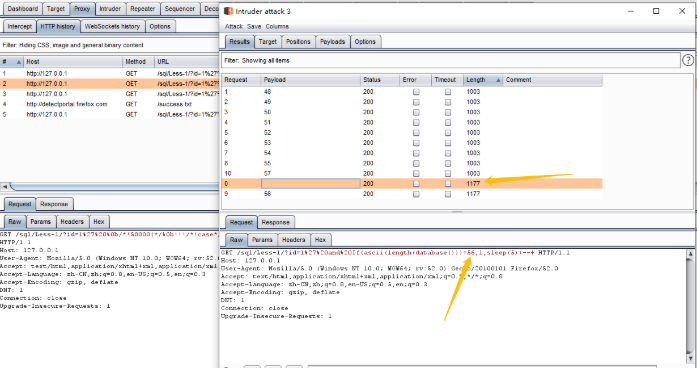Switch to the Target tab in Intruder attack
Image resolution: width=697 pixels, height=372 pixels.
[x=268, y=42]
